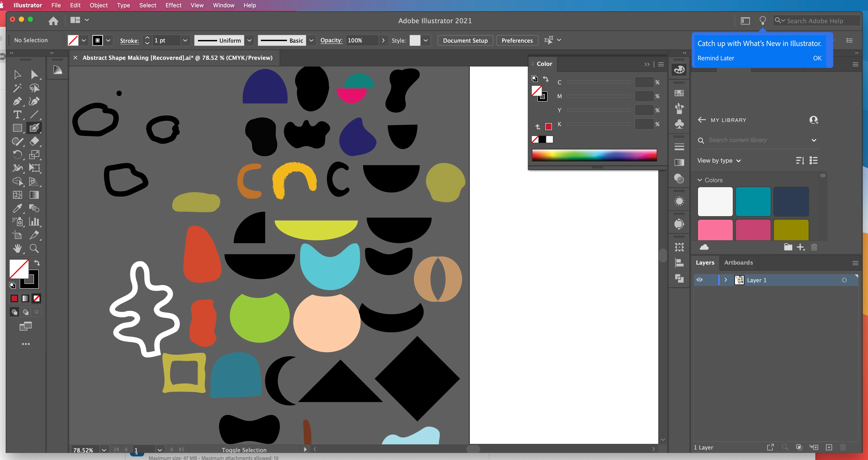Pick the Eyedropper tool
This screenshot has width=868, height=460.
tap(17, 208)
